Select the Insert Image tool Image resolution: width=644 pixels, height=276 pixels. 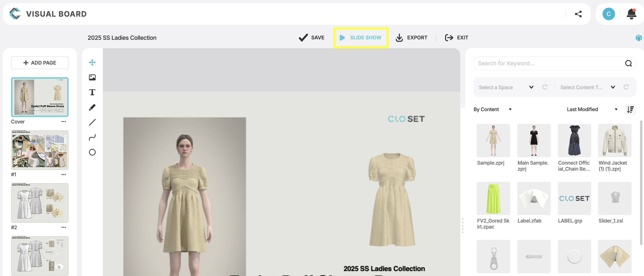coord(92,77)
